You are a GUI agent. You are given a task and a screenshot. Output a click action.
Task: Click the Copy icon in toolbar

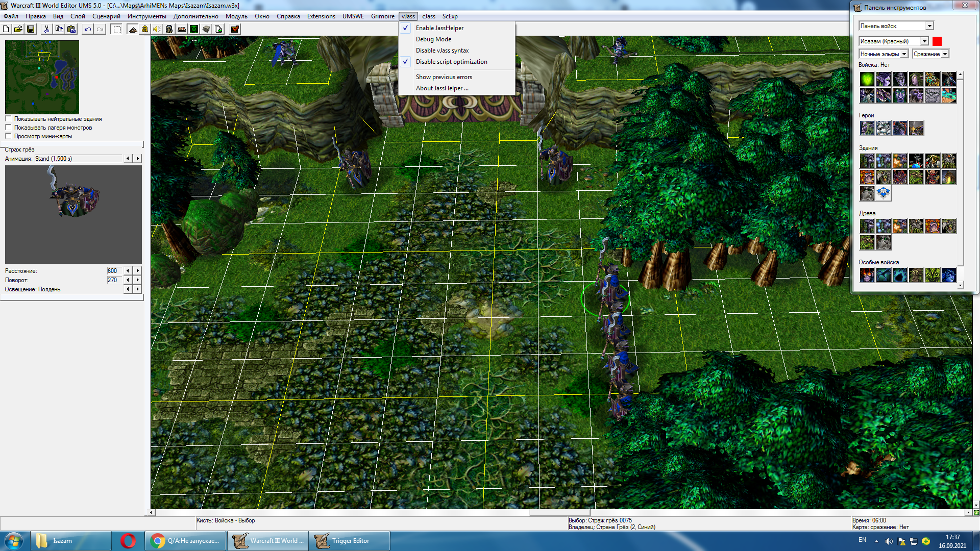click(x=59, y=29)
